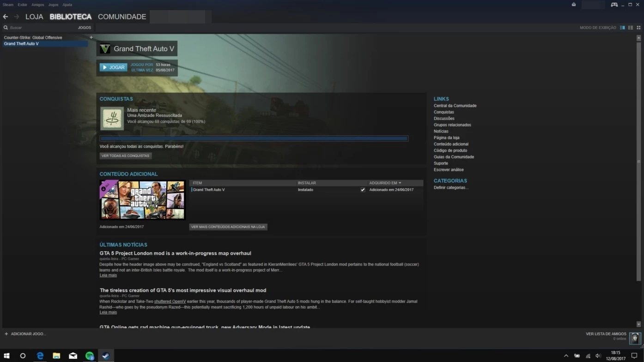Open Guias da Comunidade link
The image size is (644, 362).
pos(454,157)
